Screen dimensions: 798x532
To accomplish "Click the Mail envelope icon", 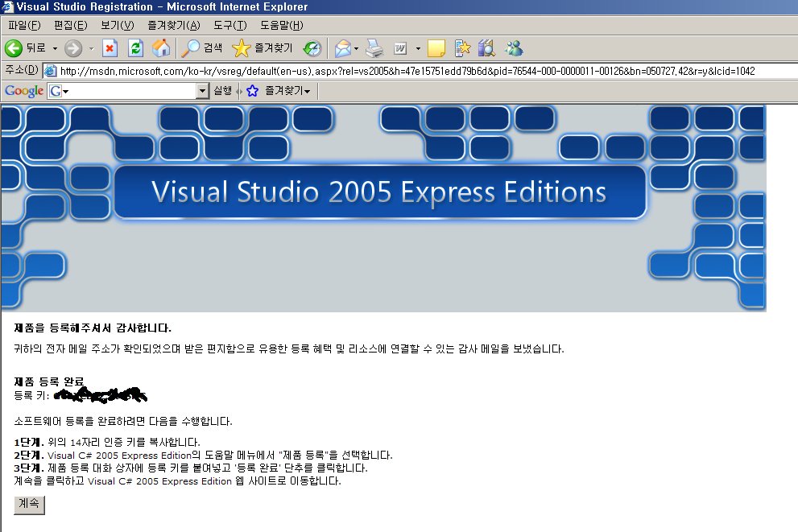I will pyautogui.click(x=343, y=48).
